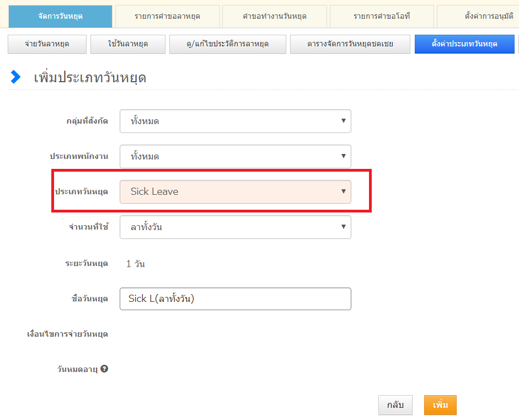Open ดู/แก้ไขประวัติการลาหยุด
519x420 pixels.
228,44
